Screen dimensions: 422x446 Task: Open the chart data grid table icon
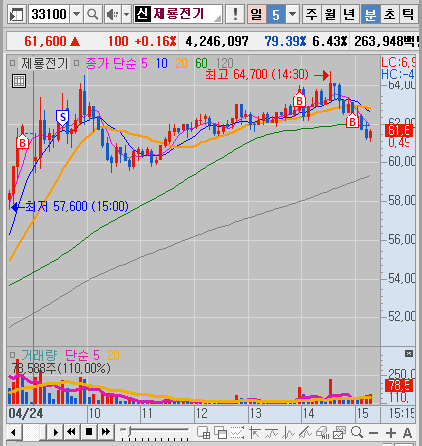(19, 81)
